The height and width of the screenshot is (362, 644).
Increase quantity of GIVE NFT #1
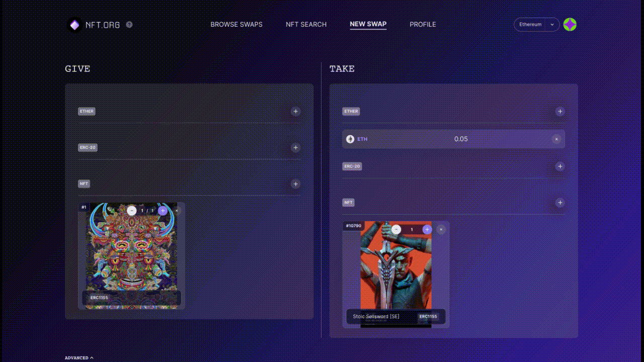tap(163, 211)
